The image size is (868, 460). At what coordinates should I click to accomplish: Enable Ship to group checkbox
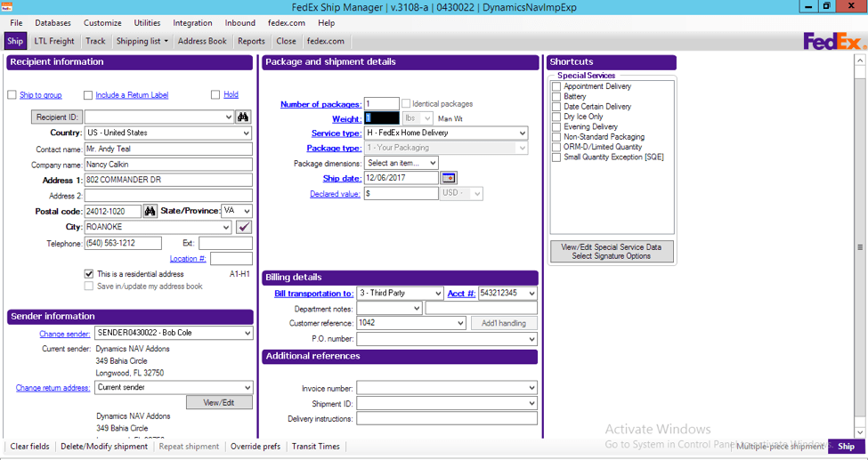[12, 94]
